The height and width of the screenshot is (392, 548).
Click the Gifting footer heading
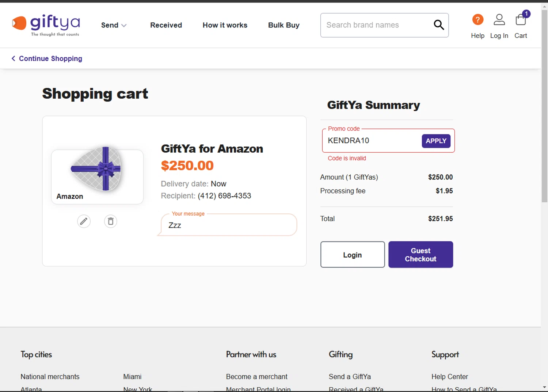340,354
